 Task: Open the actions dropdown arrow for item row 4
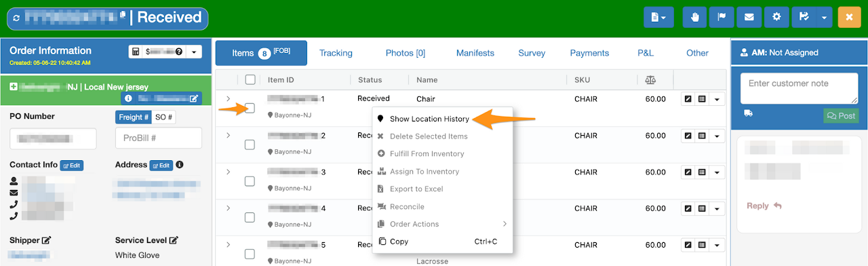pos(717,208)
